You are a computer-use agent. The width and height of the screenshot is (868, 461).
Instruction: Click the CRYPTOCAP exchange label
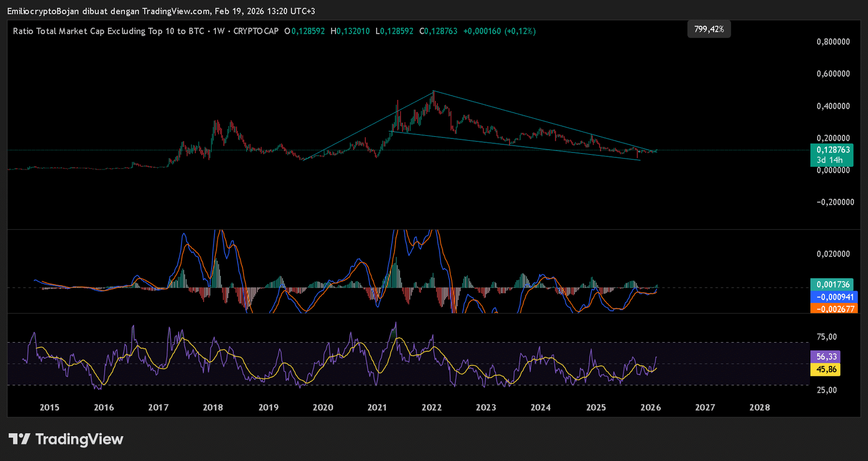pos(256,31)
